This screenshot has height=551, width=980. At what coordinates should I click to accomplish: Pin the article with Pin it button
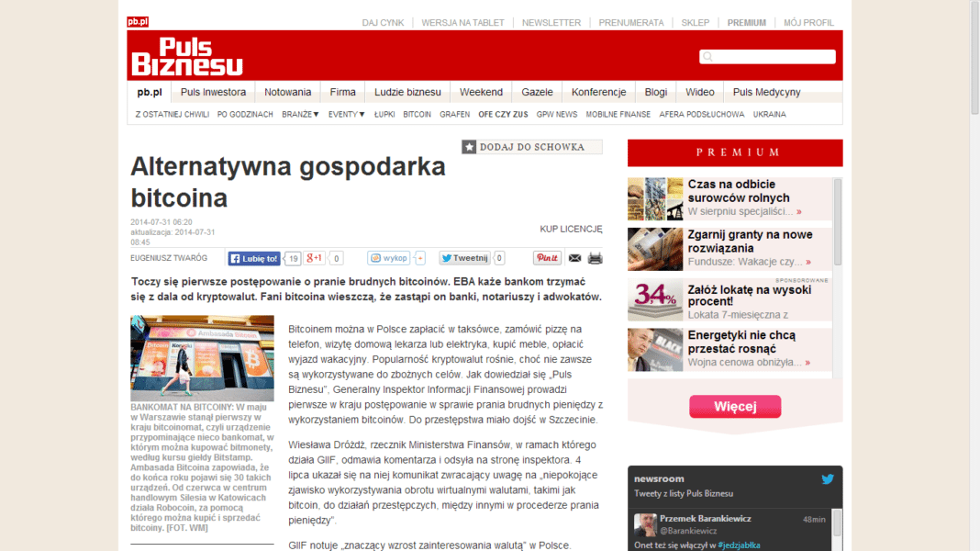tap(547, 258)
